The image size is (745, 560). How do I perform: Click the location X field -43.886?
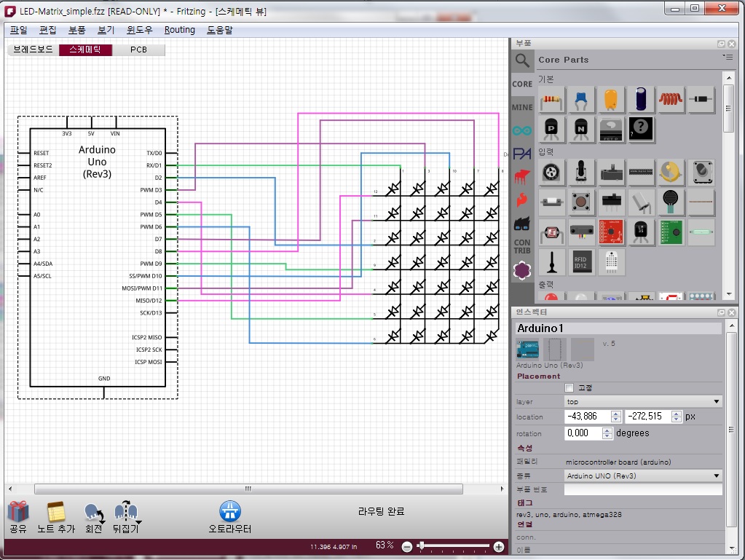(588, 417)
